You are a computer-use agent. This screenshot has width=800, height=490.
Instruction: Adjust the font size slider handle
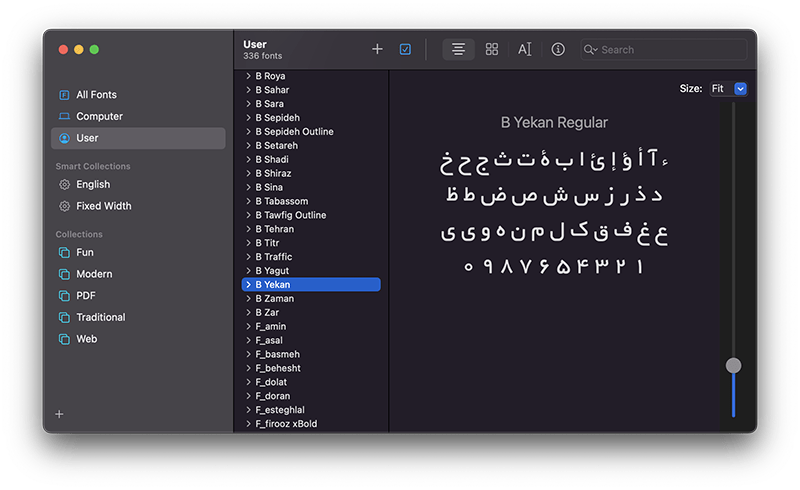733,365
